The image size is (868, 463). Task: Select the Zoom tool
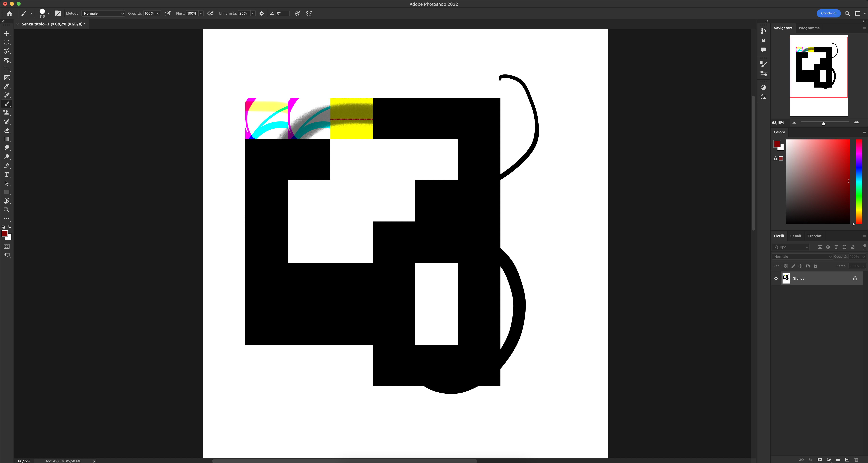[7, 210]
